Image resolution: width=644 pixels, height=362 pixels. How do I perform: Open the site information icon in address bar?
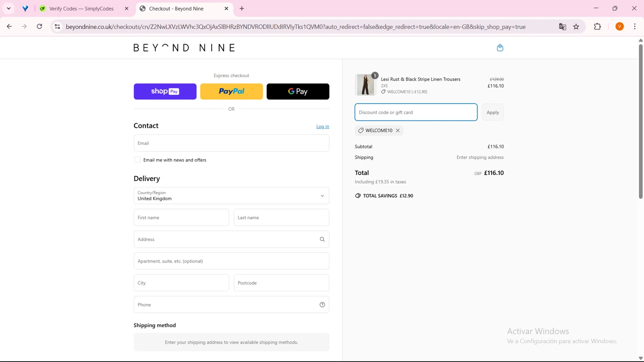pos(57,27)
